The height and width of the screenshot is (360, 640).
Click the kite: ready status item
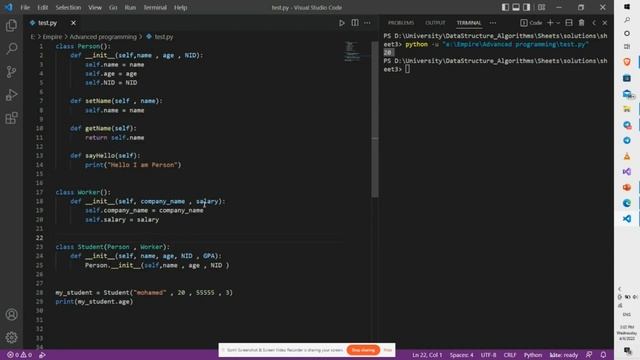(564, 355)
